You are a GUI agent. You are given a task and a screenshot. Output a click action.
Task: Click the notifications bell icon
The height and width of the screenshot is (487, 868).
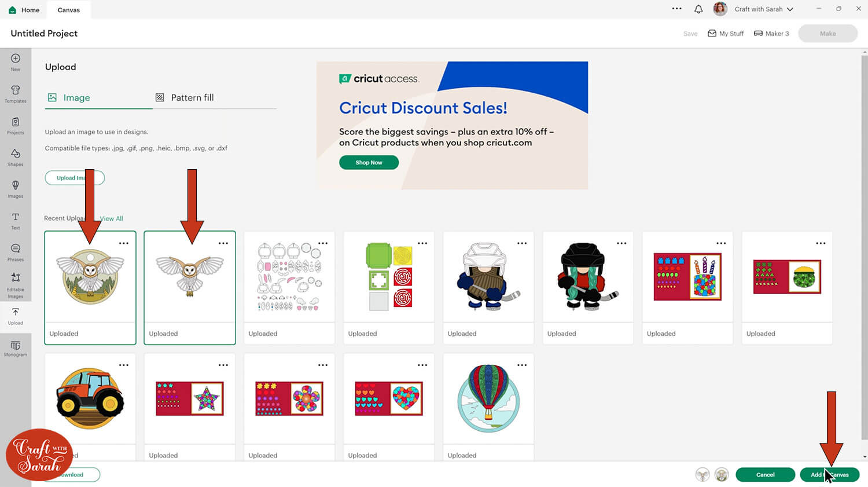coord(698,9)
